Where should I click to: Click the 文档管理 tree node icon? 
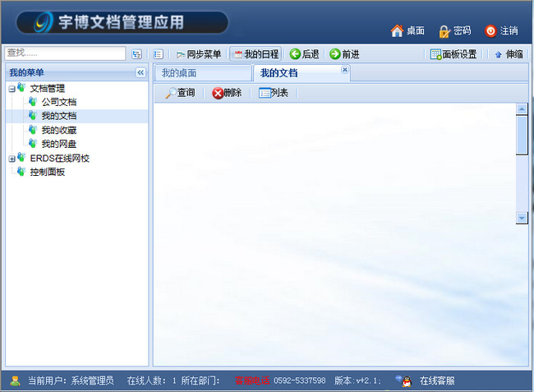(21, 88)
